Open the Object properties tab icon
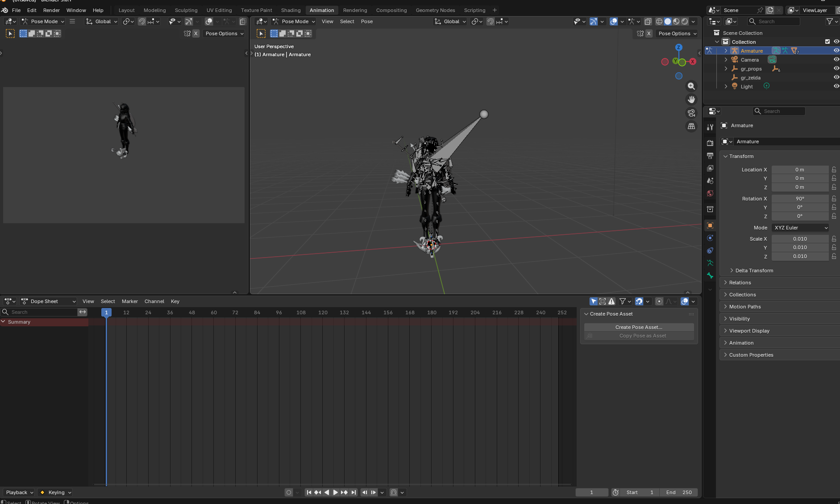Image resolution: width=840 pixels, height=504 pixels. [x=710, y=225]
